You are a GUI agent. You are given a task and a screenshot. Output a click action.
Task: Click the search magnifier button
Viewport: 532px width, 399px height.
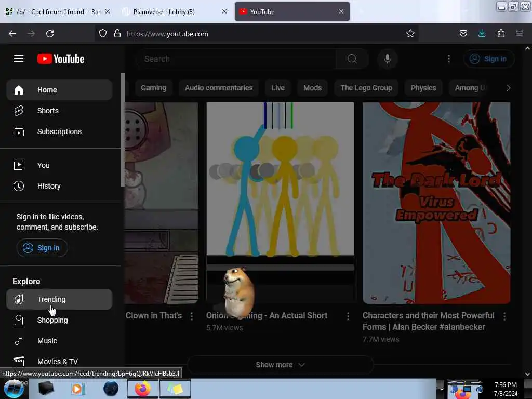pyautogui.click(x=352, y=59)
